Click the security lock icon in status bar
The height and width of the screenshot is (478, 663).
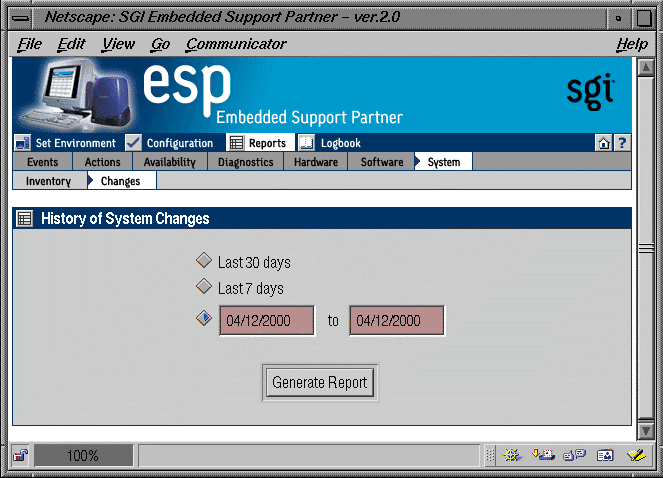20,456
